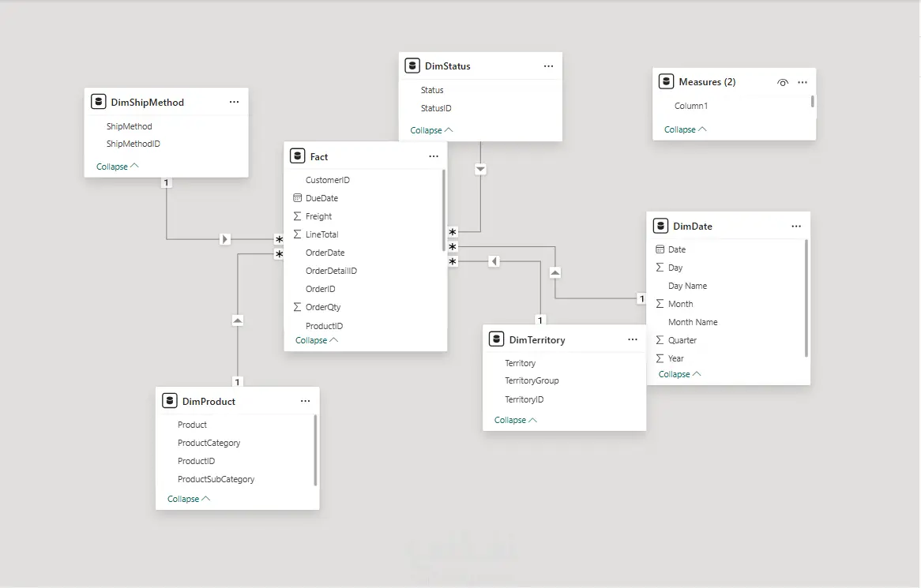Click the DimShipMethod relationship direction arrow
This screenshot has height=588, width=921.
(x=225, y=238)
